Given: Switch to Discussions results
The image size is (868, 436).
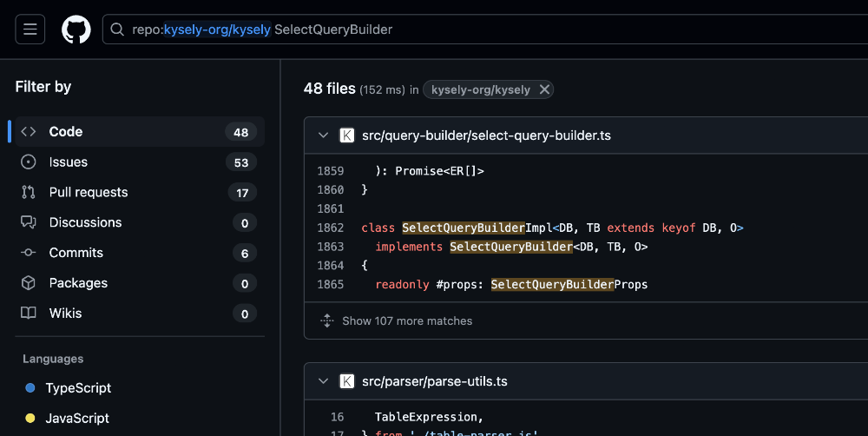Looking at the screenshot, I should click(85, 223).
